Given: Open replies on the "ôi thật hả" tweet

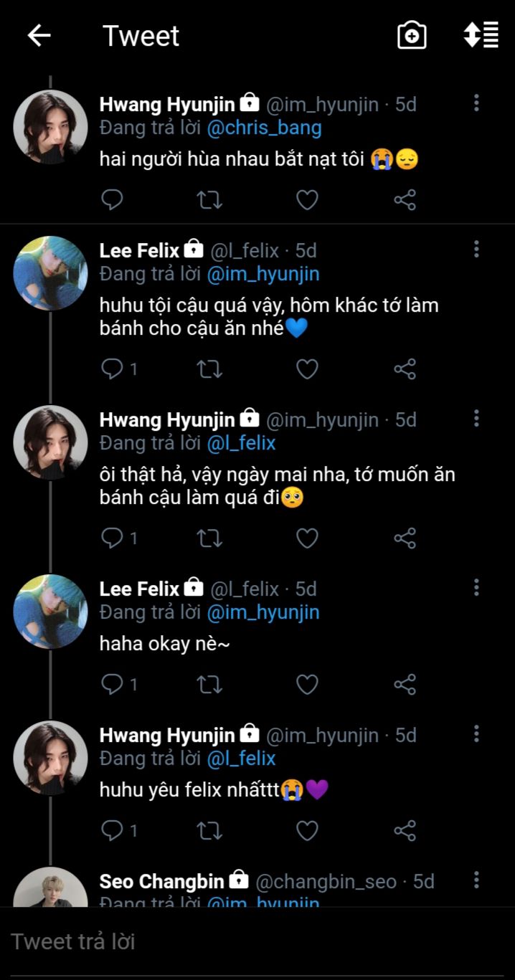Looking at the screenshot, I should click(113, 538).
